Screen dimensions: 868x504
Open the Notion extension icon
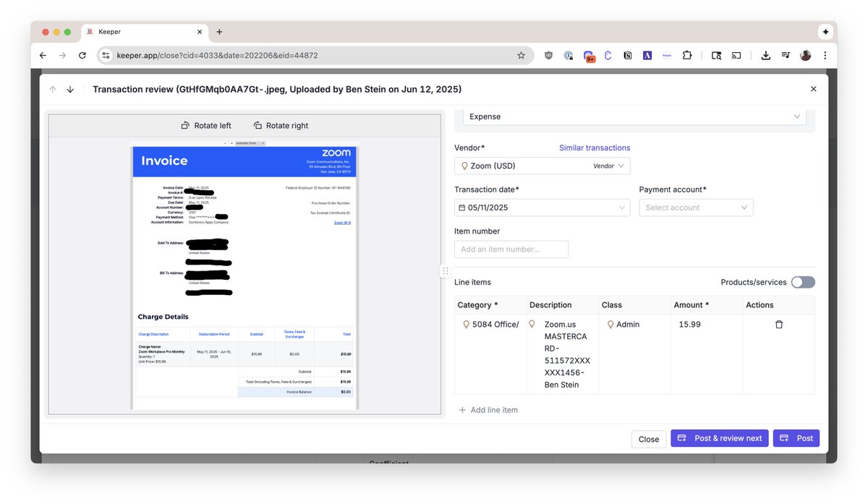tap(628, 55)
